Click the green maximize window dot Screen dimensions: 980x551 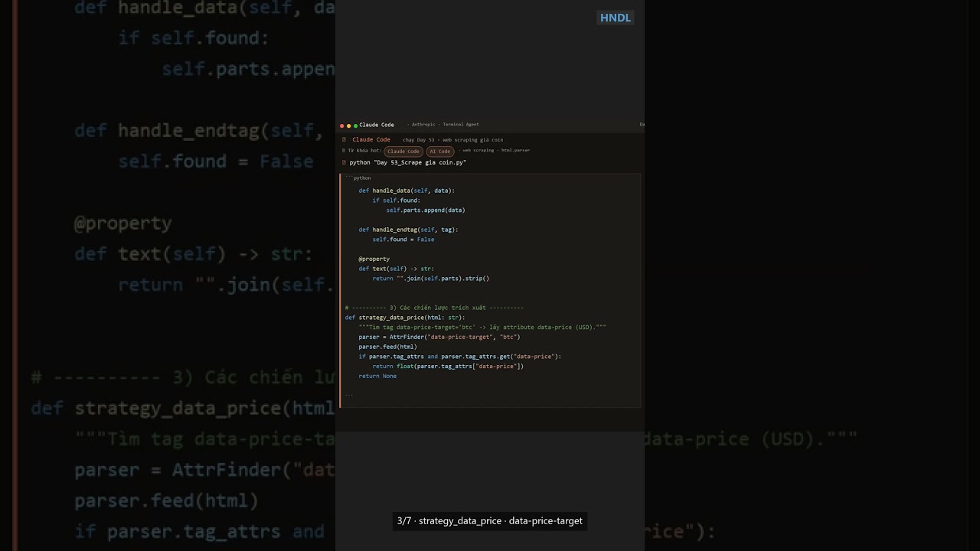[355, 126]
